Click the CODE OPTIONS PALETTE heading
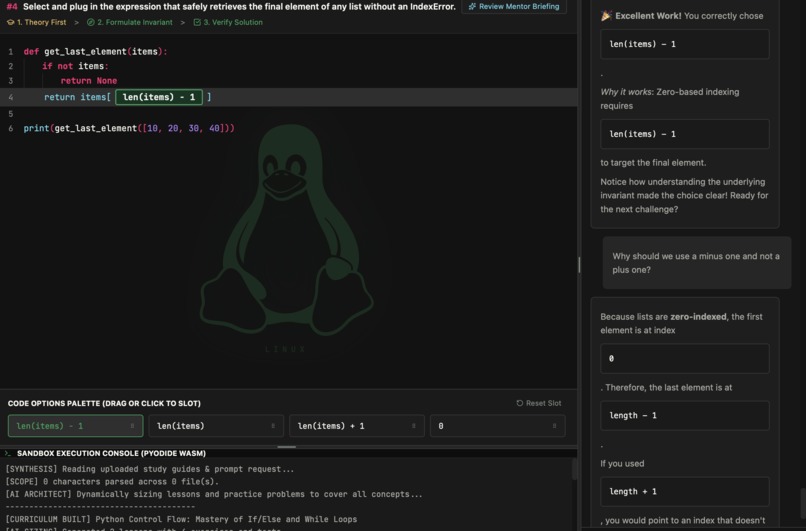This screenshot has width=806, height=531. coord(104,403)
